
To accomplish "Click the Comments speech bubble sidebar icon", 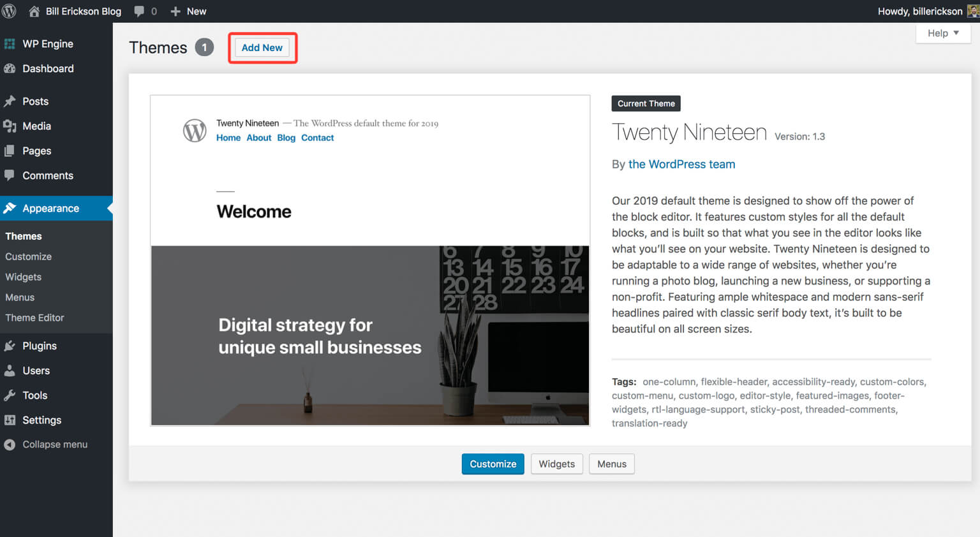I will (x=10, y=175).
